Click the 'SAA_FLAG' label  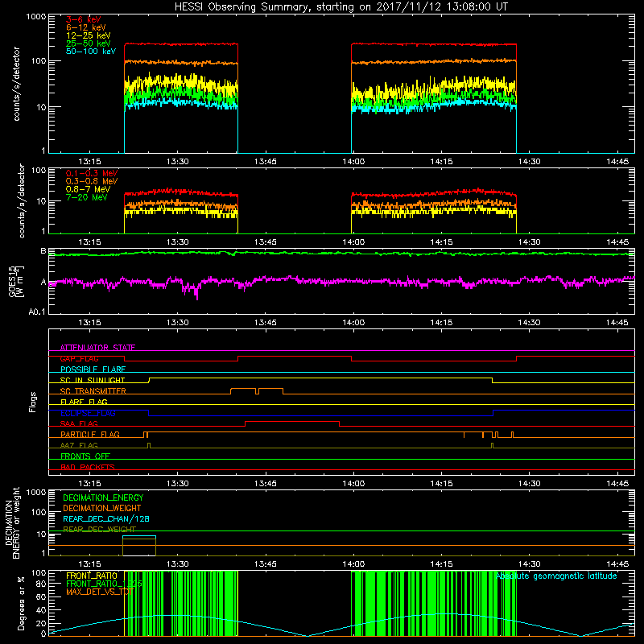click(79, 423)
